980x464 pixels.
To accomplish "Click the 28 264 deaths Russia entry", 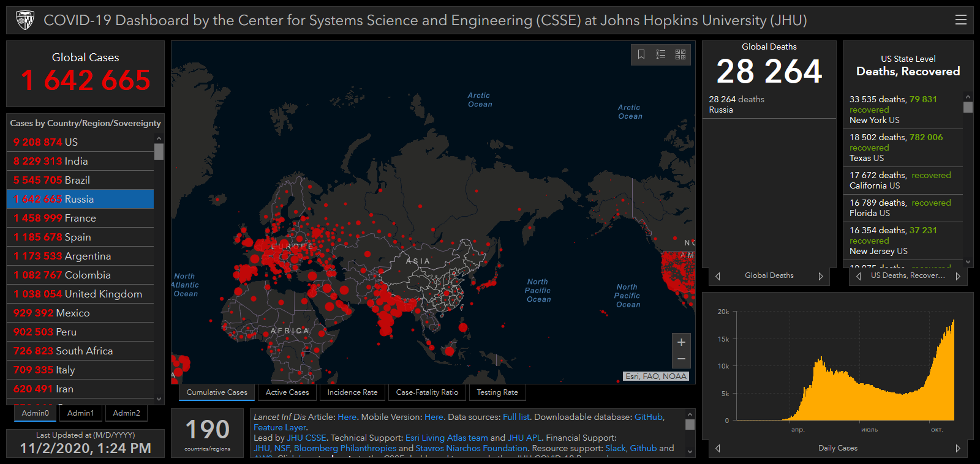I will click(769, 105).
